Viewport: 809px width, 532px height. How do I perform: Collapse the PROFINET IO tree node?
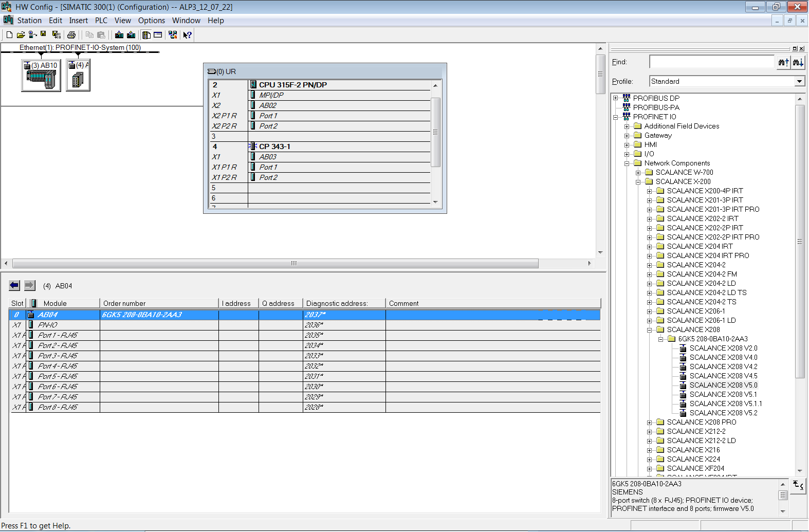coord(616,117)
